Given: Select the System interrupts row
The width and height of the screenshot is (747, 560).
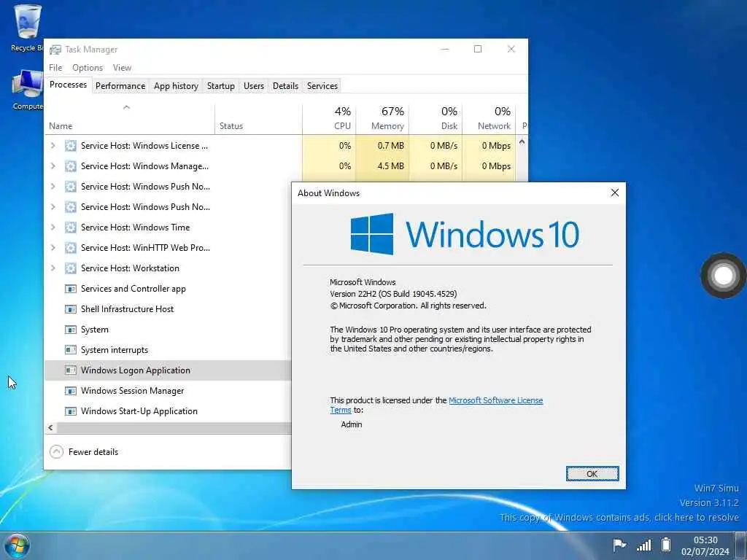Looking at the screenshot, I should pyautogui.click(x=169, y=351).
